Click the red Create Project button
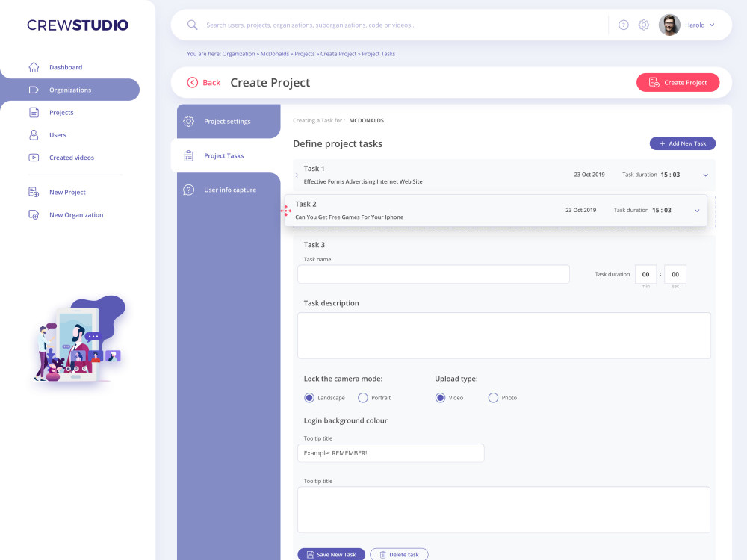Viewport: 747px width, 560px height. coord(678,82)
